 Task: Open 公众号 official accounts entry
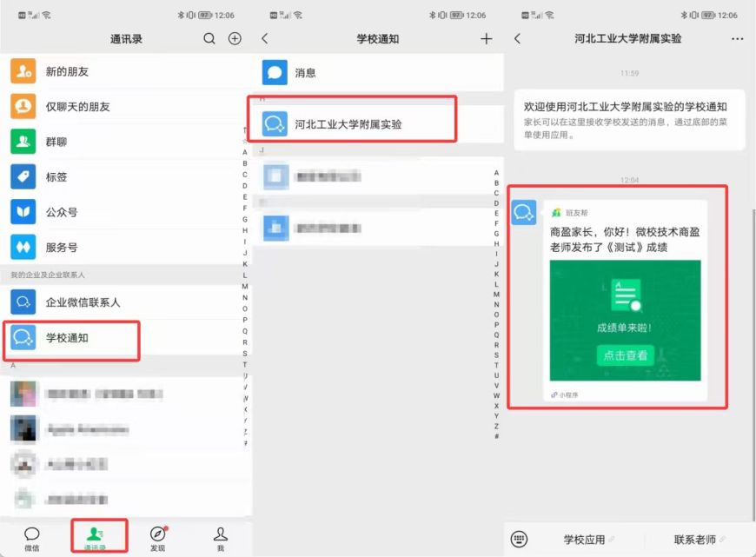click(61, 212)
